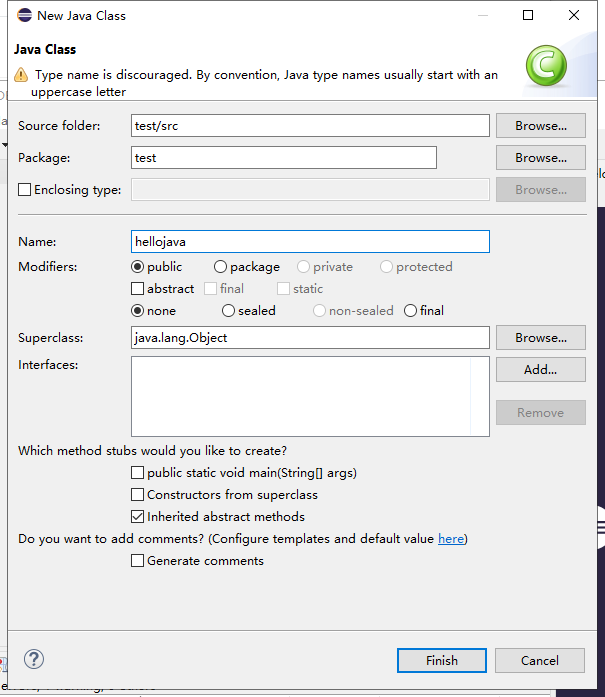Check the abstract modifier checkbox
The height and width of the screenshot is (697, 605).
[x=138, y=289]
